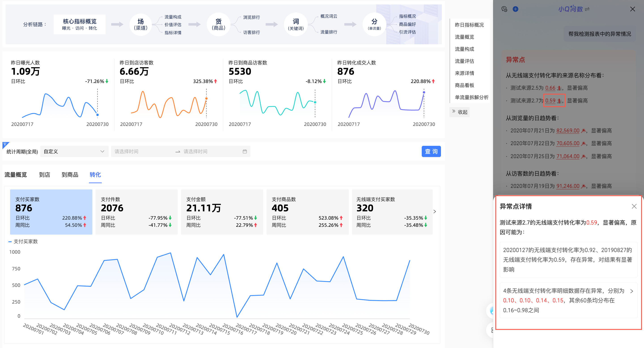644x348 pixels.
Task: Click bar chart icon beside 0.66 value
Action: click(559, 88)
